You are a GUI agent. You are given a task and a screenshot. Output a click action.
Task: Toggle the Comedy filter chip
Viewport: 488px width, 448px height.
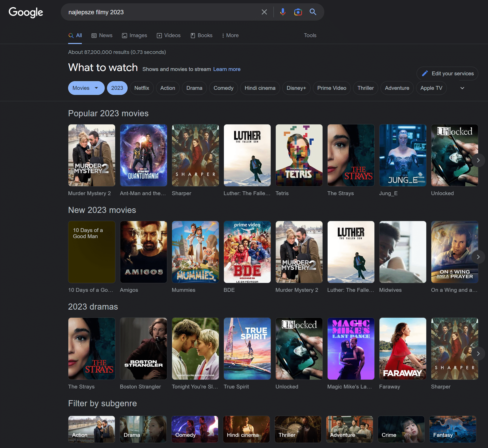tap(223, 88)
